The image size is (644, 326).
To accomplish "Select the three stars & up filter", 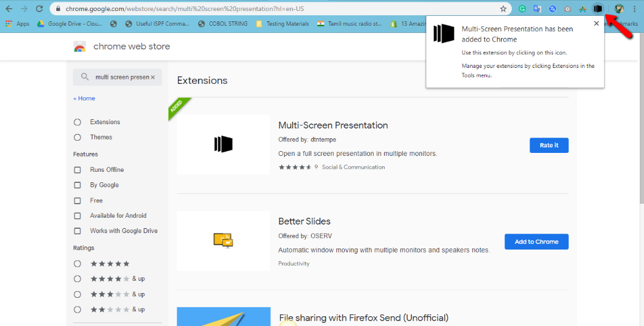I will click(x=77, y=294).
